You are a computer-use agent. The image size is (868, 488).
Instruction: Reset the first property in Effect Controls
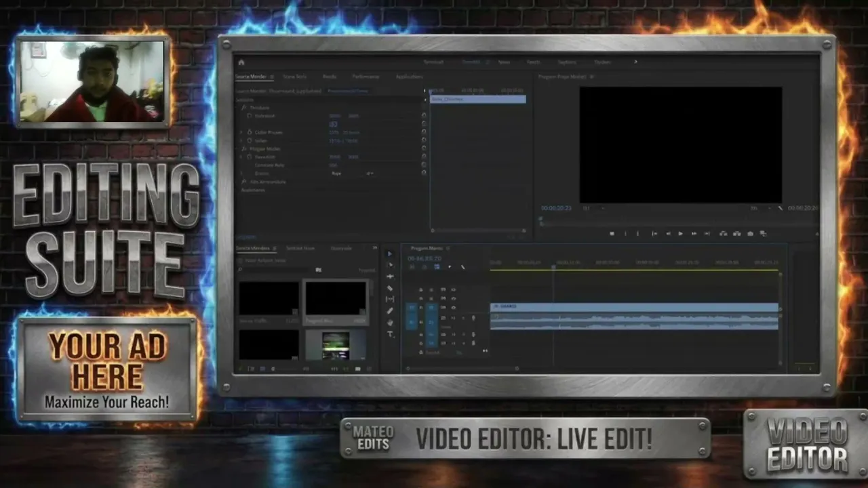point(424,116)
